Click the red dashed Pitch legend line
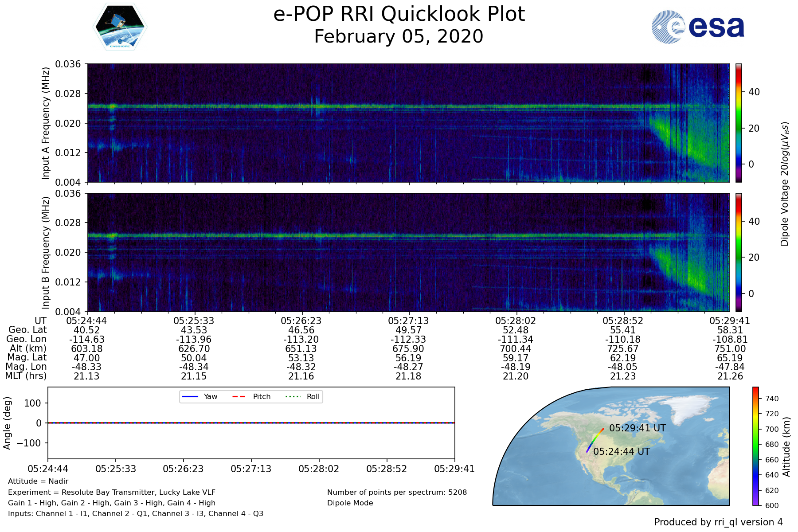Screen dimensions: 798x532 [x=239, y=396]
